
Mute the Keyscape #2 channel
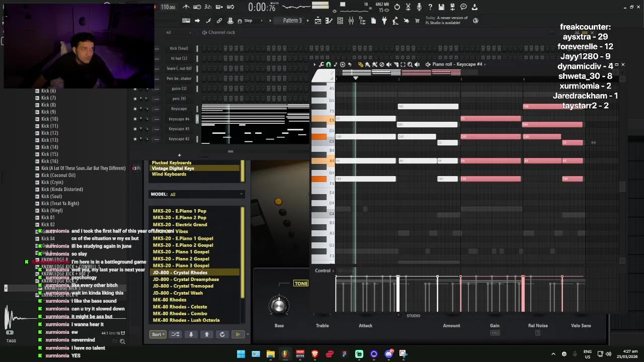click(135, 139)
